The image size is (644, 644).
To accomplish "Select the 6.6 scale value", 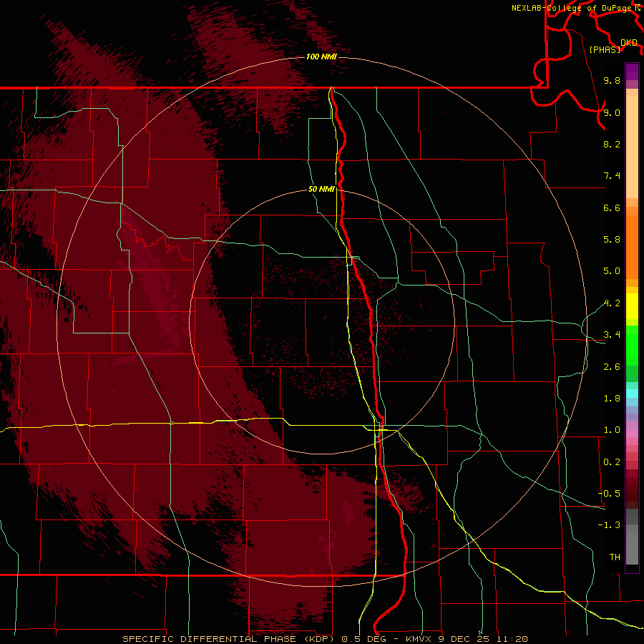I will click(x=612, y=208).
